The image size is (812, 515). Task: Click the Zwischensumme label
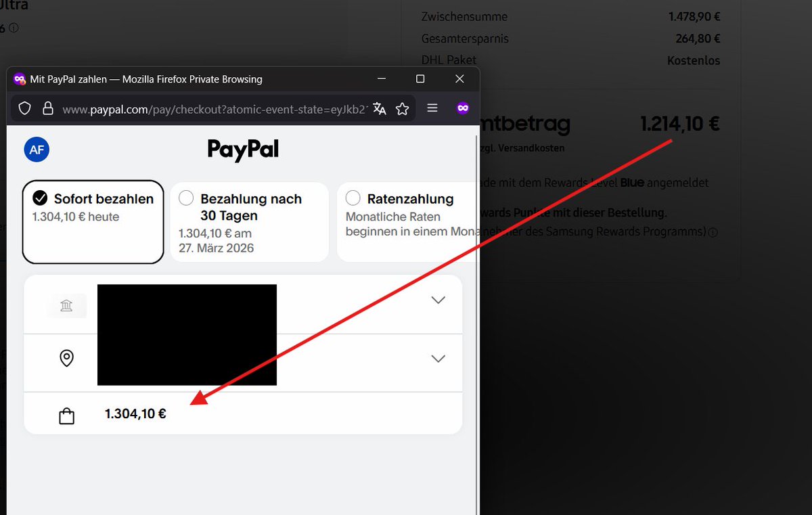pos(464,16)
